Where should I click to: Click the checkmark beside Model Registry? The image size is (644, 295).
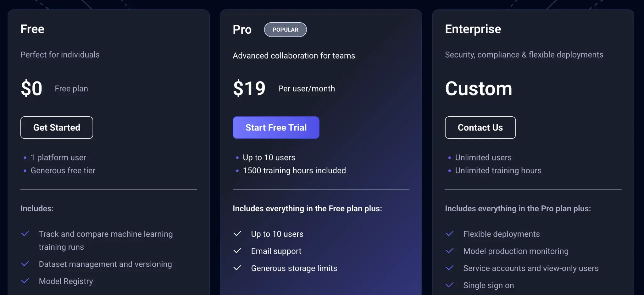coord(25,281)
